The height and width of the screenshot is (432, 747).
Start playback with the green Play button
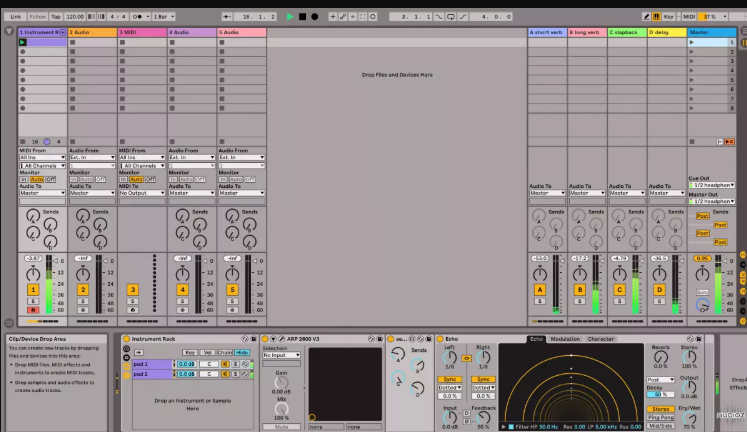pyautogui.click(x=290, y=17)
